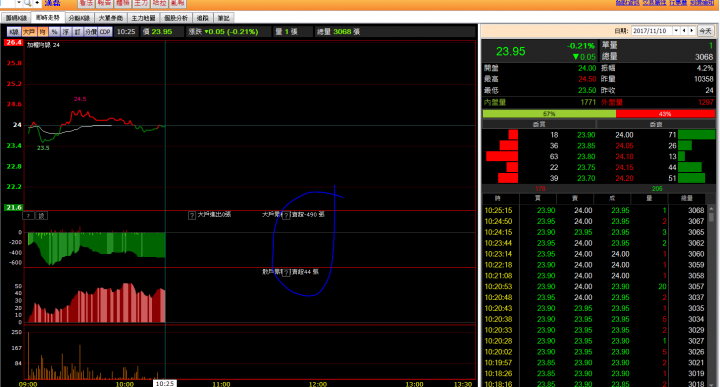
Task: Click bid price 23.80 with volume 63
Action: pos(586,157)
